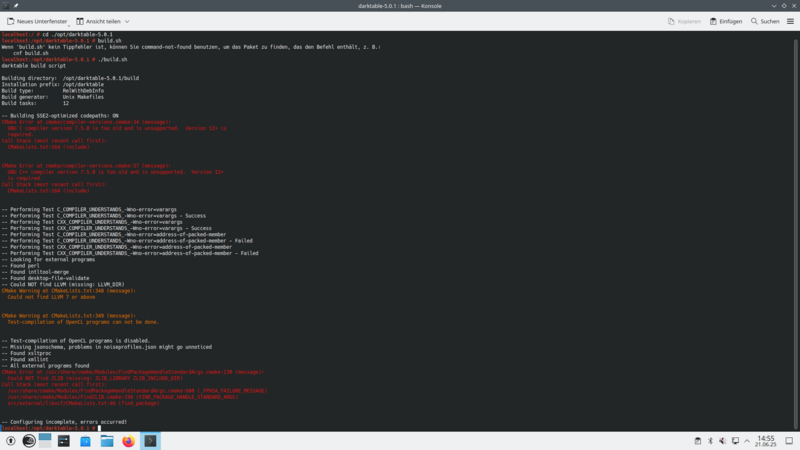800x450 pixels.
Task: Click the 'Configuring incomplete, errors occurred!' line
Action: 64,422
